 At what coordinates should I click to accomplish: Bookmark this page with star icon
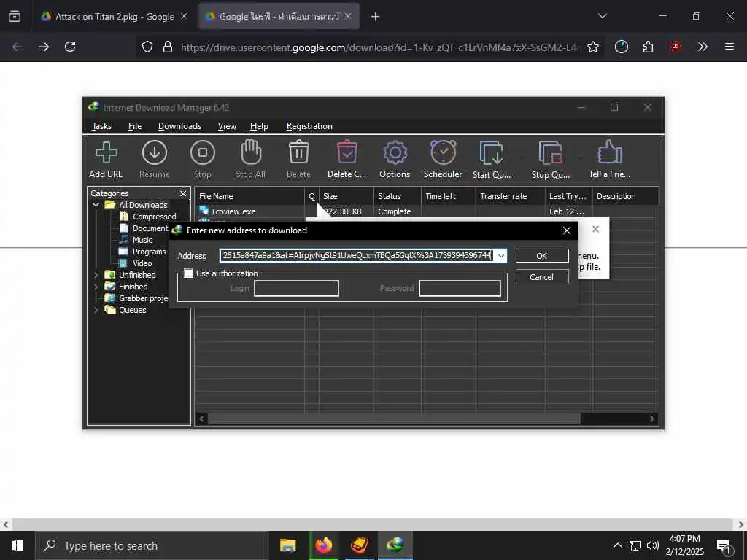coord(592,47)
